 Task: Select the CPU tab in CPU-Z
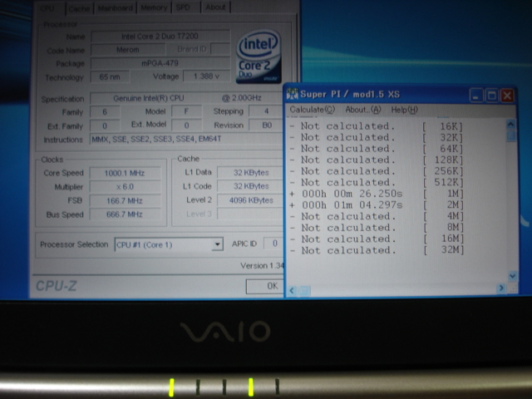48,8
